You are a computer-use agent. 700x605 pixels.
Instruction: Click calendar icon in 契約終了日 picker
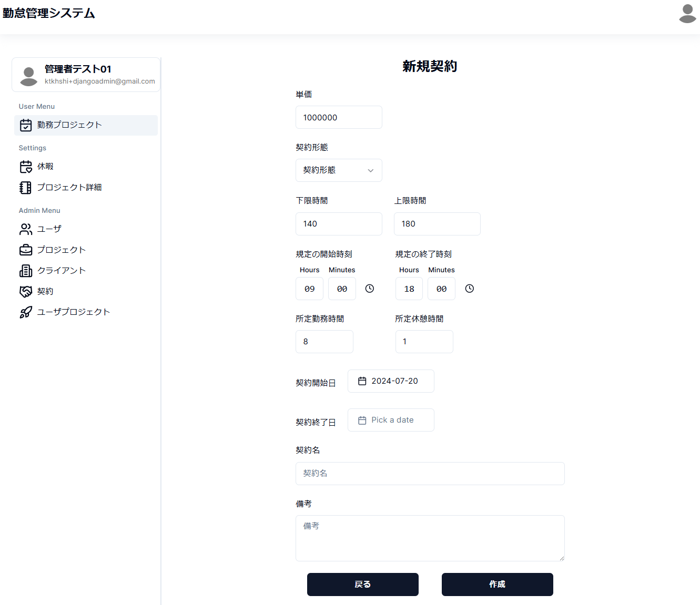click(x=362, y=421)
